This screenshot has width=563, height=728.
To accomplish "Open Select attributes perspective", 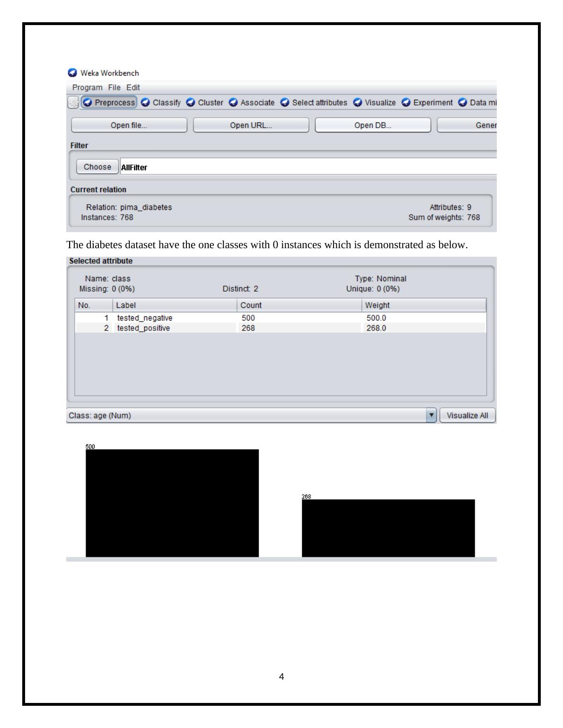I will (x=314, y=103).
